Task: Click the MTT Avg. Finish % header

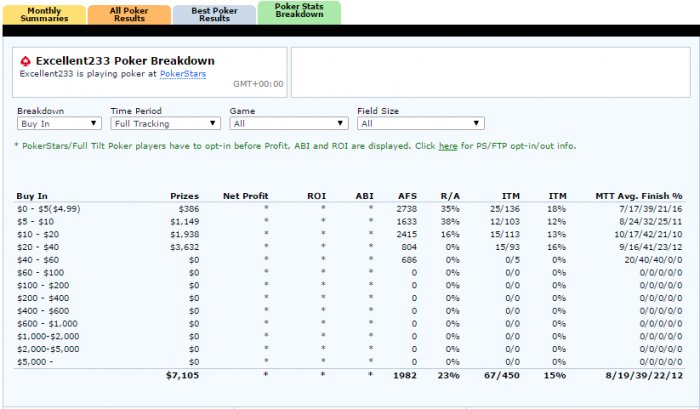Action: pos(638,196)
